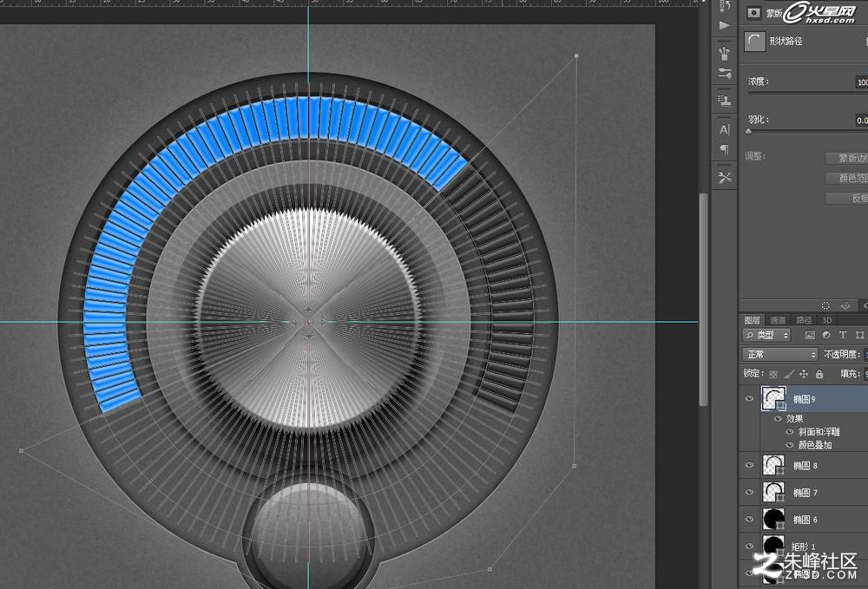868x589 pixels.
Task: Select the 椭圆 6 layer name
Action: tap(805, 520)
